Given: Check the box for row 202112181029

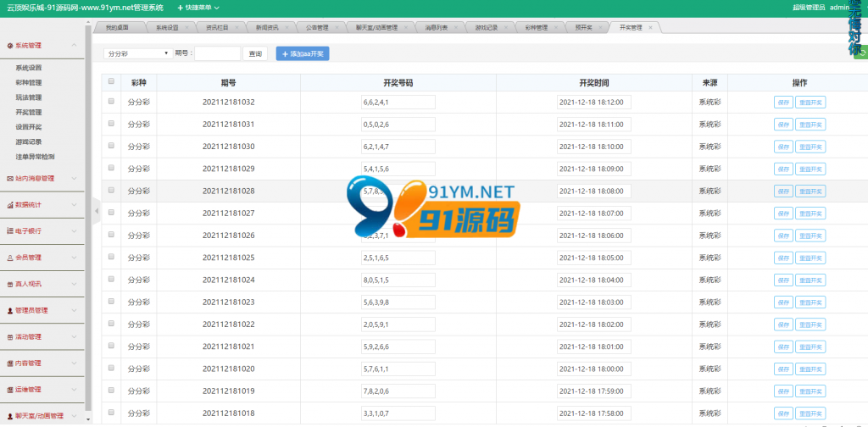Looking at the screenshot, I should pyautogui.click(x=111, y=168).
